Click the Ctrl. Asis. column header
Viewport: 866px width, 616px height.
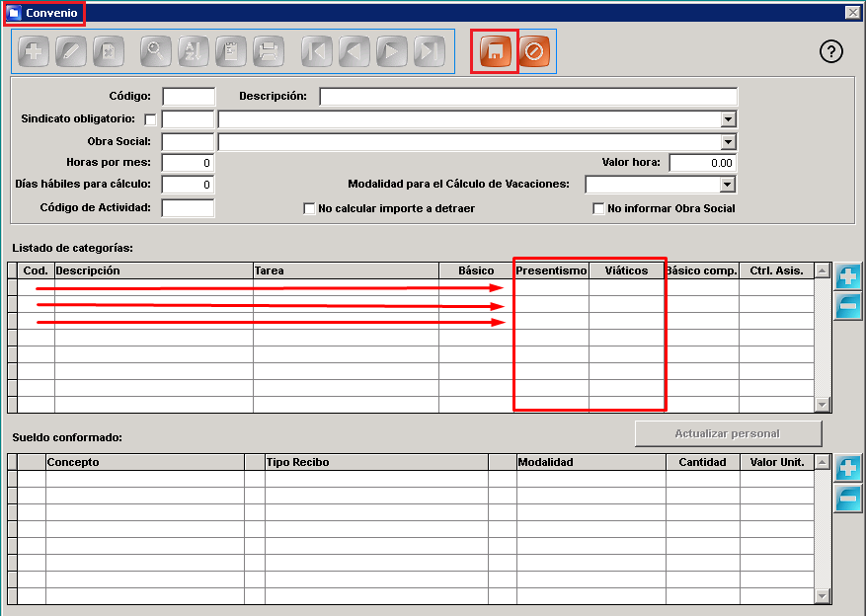pyautogui.click(x=776, y=270)
